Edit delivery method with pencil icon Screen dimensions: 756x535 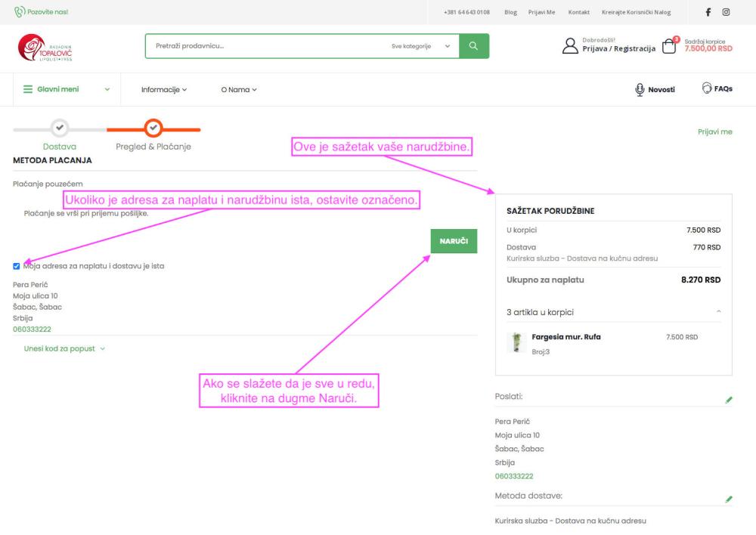click(x=729, y=499)
